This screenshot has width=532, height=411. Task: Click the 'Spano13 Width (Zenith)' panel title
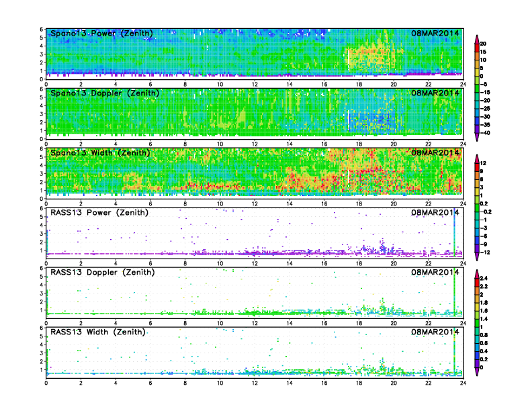click(x=100, y=152)
